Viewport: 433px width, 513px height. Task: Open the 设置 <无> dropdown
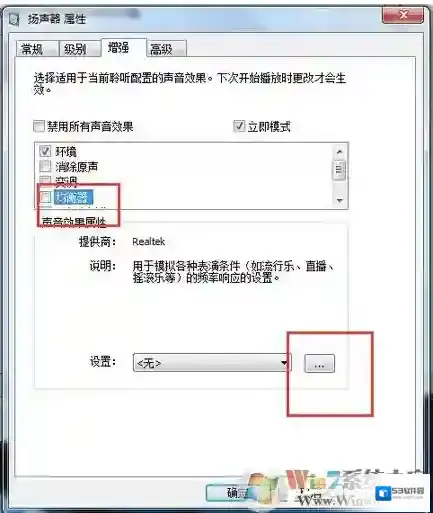click(x=212, y=363)
